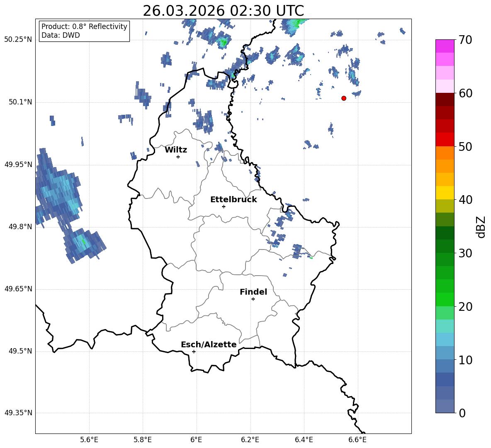Click the Esch/Alzette cross marker
Viewport: 491px width, 448px height.
pos(194,351)
